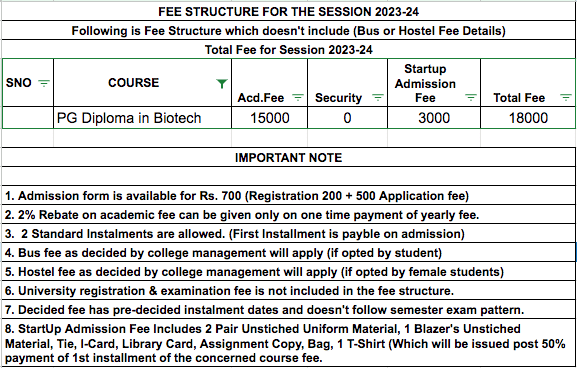Viewport: 577px width, 368px height.
Task: Open the Security column filter icon
Action: [x=378, y=98]
